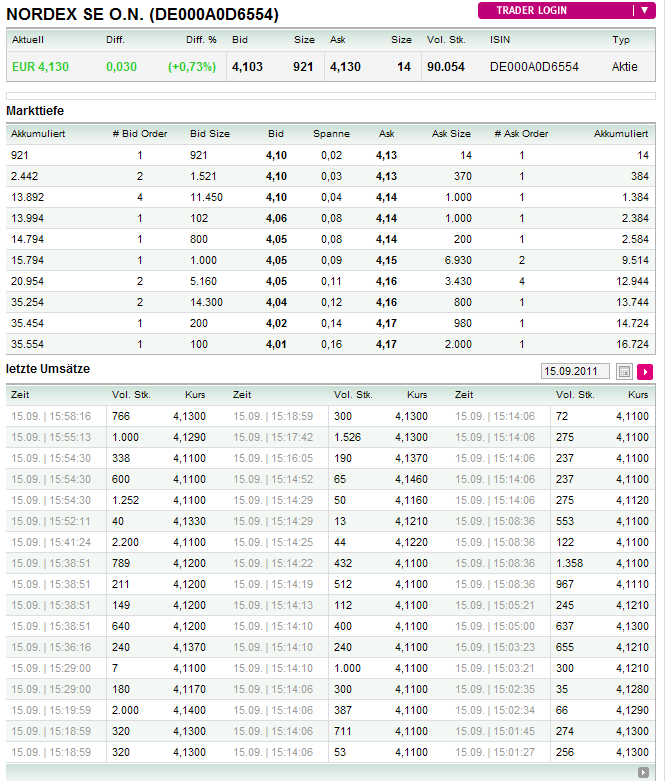This screenshot has height=781, width=665.
Task: Click the Ask Size column header
Action: tap(451, 134)
